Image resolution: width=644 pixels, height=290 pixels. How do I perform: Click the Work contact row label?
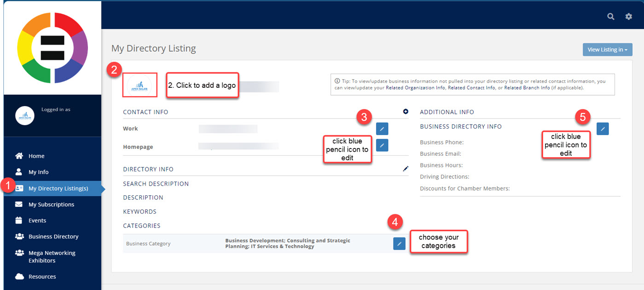(130, 129)
